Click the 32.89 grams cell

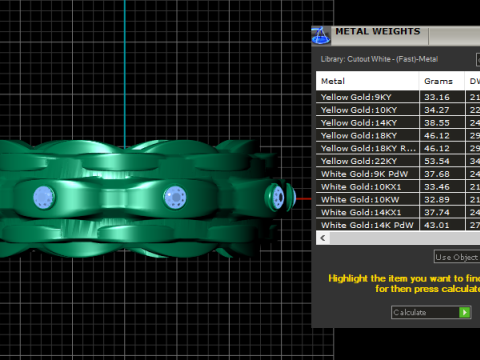pyautogui.click(x=442, y=199)
